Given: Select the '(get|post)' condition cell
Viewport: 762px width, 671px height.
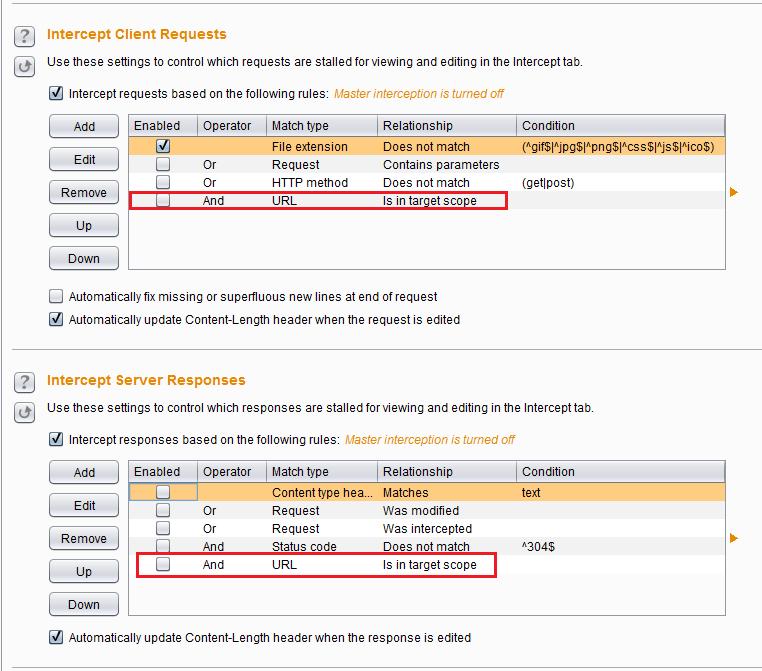Looking at the screenshot, I should click(x=621, y=182).
